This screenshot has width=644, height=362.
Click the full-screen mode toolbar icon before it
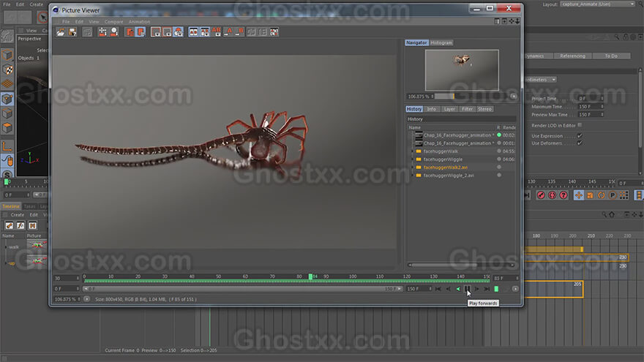tap(263, 32)
